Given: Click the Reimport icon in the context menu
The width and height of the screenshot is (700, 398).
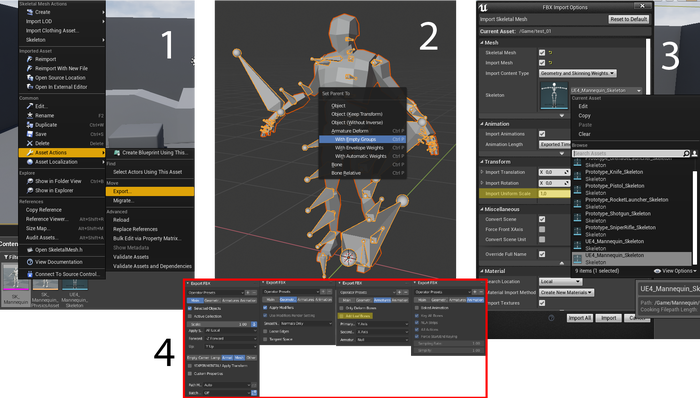Looking at the screenshot, I should (x=30, y=59).
